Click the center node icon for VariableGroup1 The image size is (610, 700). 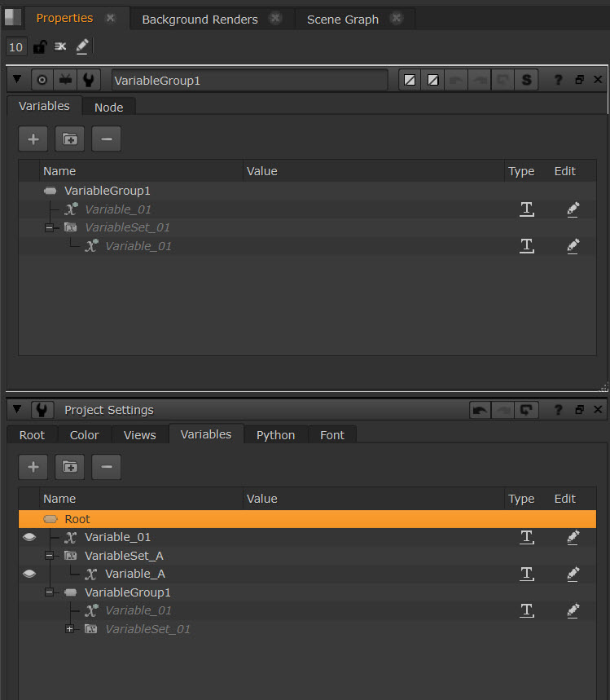click(x=42, y=80)
